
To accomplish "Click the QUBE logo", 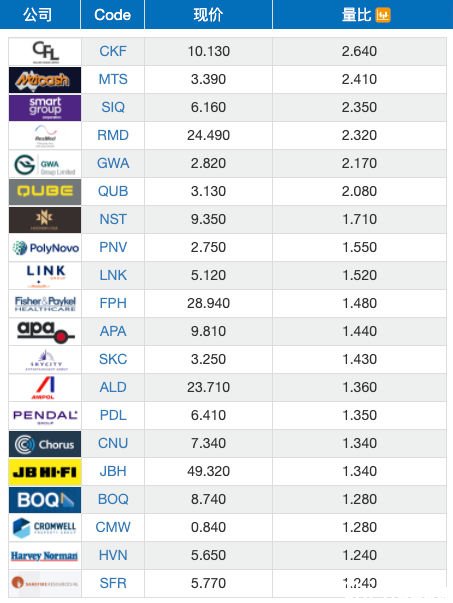I will click(x=45, y=192).
